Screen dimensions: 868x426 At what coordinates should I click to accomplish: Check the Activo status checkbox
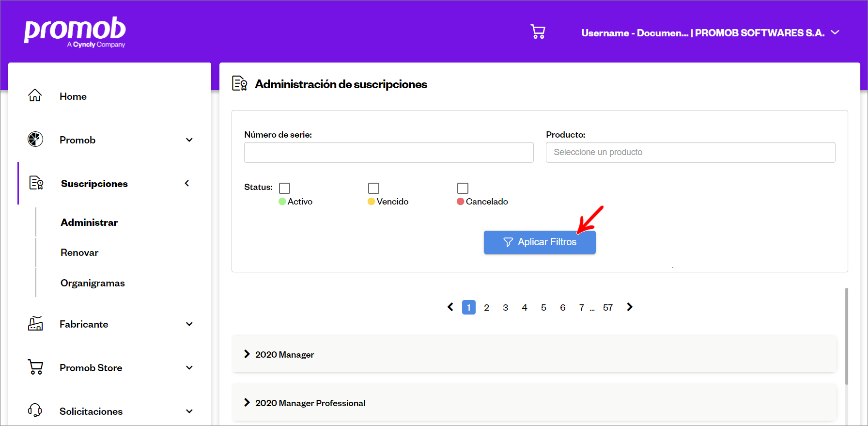[285, 188]
